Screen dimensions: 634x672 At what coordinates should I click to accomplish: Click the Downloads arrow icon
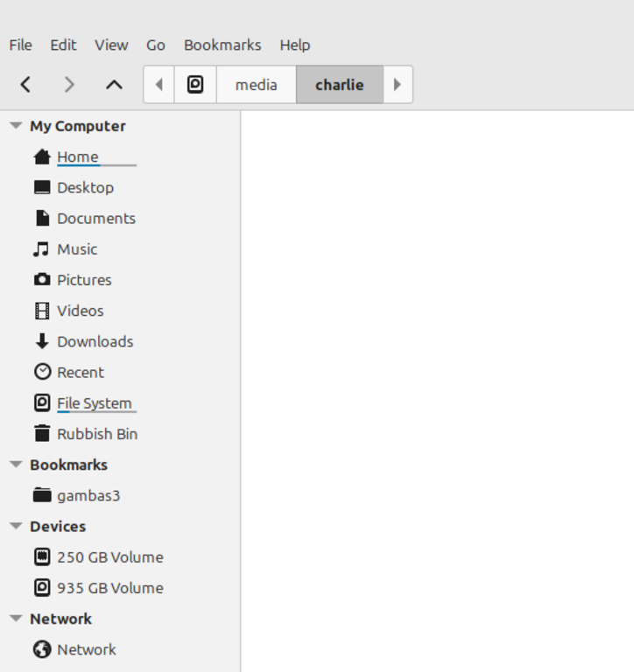tap(42, 341)
